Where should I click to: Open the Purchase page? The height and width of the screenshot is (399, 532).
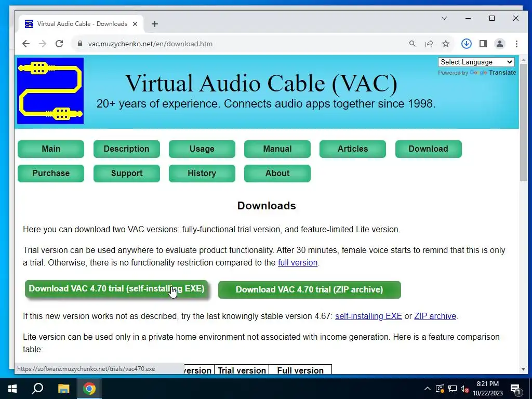[x=51, y=174]
